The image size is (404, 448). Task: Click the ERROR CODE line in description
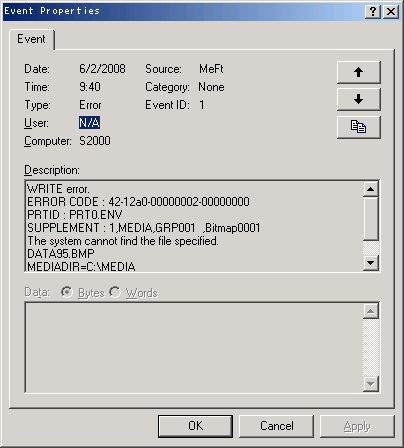[138, 202]
